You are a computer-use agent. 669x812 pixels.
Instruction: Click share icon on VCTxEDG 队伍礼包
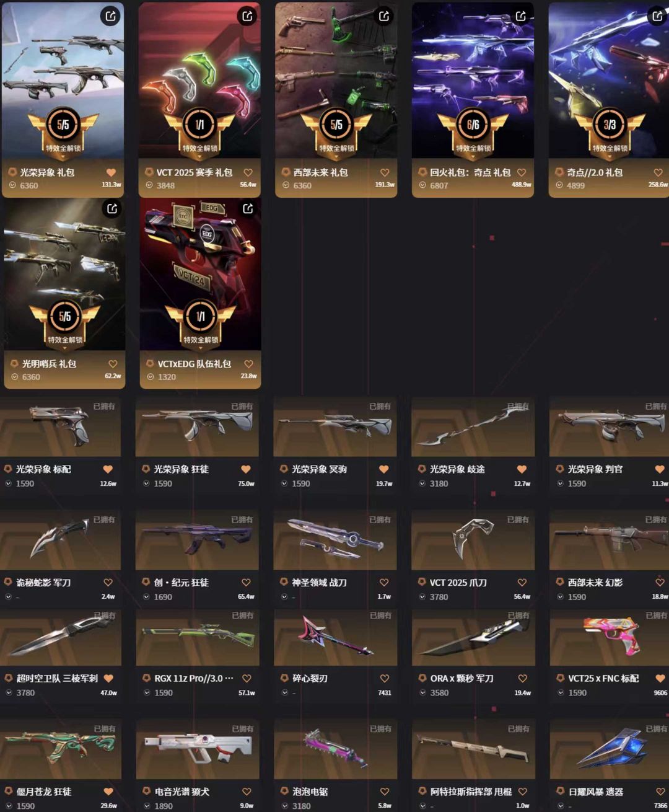248,209
